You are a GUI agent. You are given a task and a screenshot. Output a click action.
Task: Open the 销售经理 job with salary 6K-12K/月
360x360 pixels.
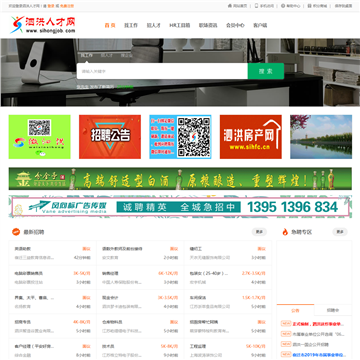click(140, 278)
